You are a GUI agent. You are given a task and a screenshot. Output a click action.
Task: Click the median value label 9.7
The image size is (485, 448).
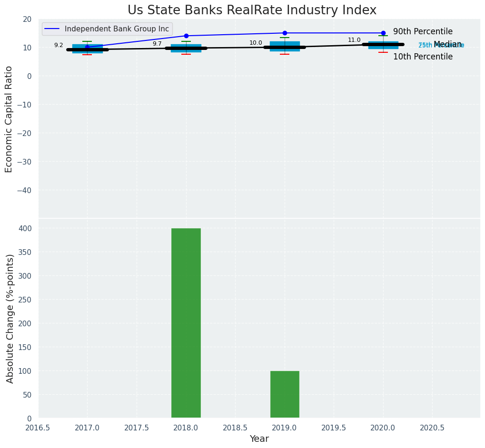(x=157, y=44)
